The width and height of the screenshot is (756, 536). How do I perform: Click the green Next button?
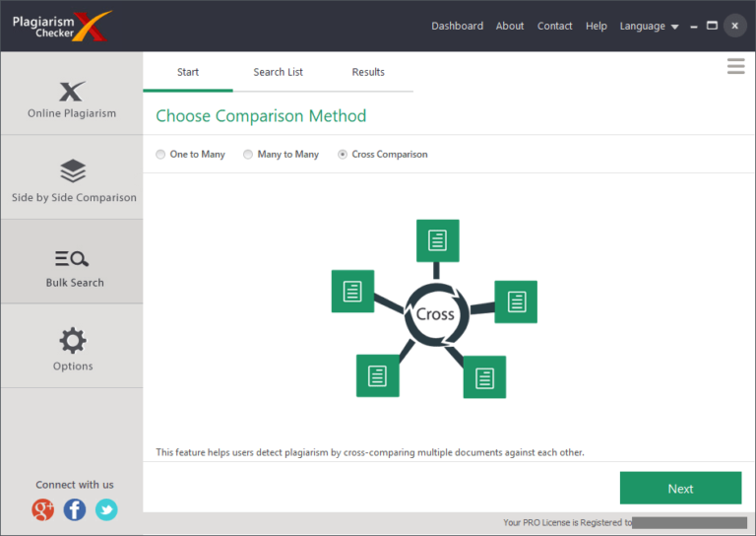680,489
